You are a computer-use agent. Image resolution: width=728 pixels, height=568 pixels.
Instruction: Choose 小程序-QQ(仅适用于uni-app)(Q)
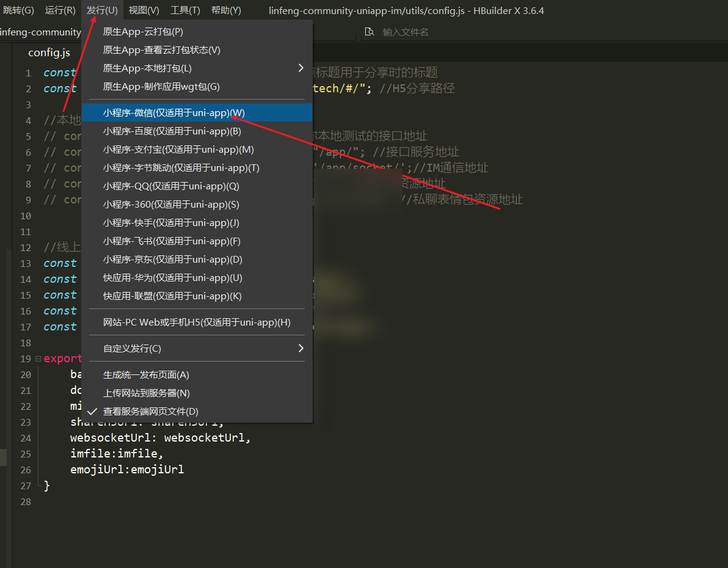coord(197,186)
